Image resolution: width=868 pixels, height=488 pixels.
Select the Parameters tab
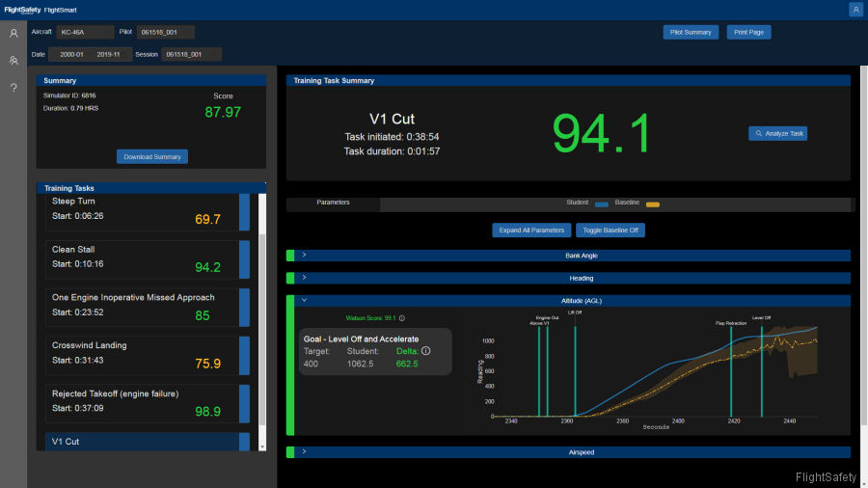coord(334,203)
